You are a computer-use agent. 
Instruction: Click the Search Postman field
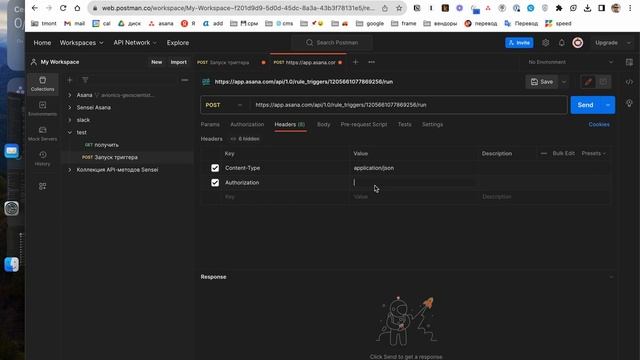332,43
